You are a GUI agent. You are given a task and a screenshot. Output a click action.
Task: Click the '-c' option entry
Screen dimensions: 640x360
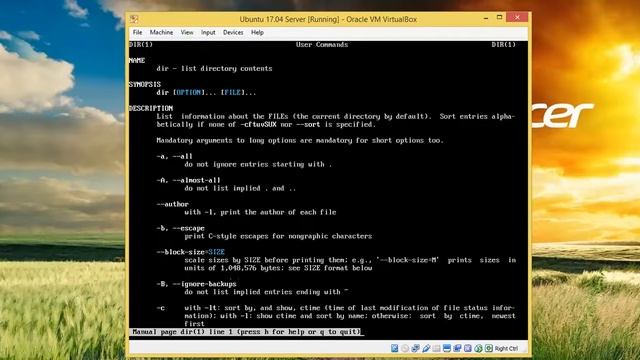pos(160,308)
